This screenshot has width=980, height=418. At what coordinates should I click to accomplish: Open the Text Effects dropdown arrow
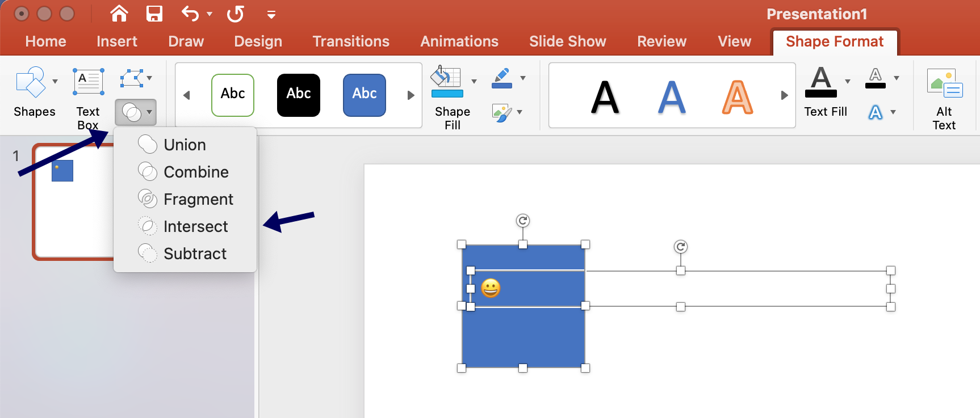tap(893, 112)
